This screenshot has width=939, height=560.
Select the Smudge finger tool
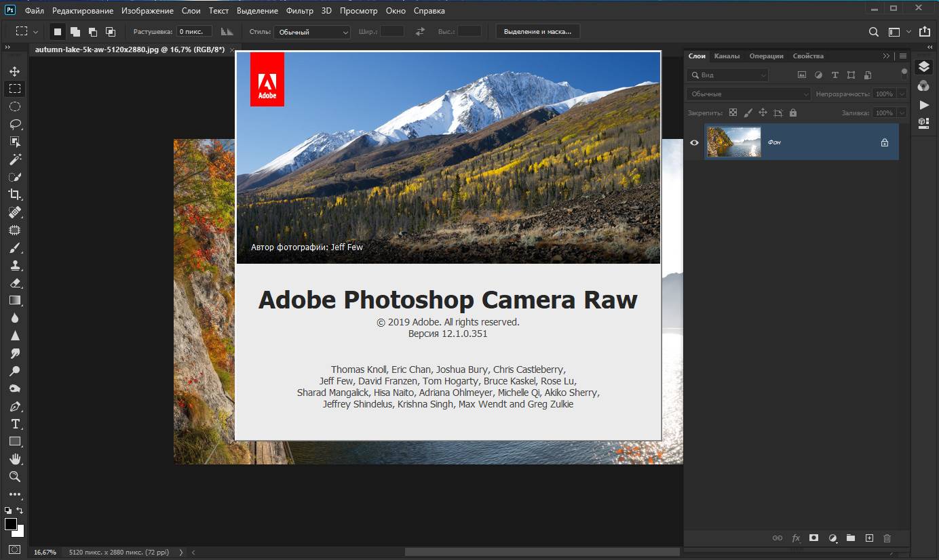coord(14,353)
